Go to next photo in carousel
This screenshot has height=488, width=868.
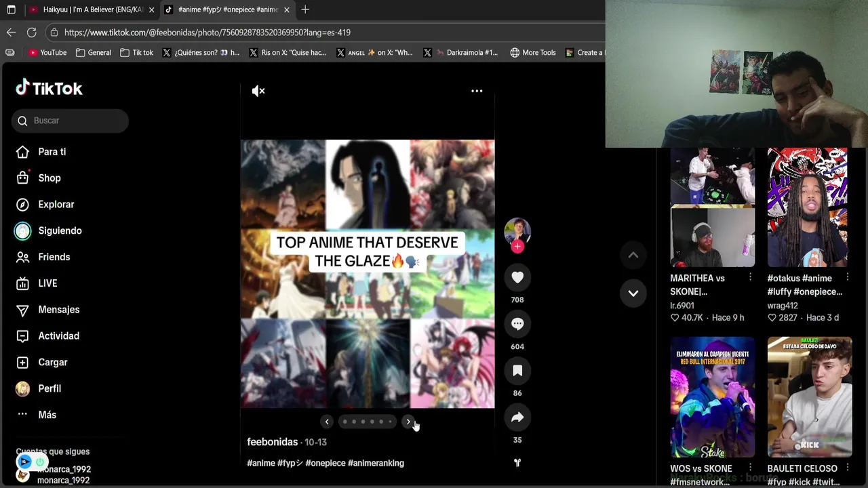coord(408,422)
